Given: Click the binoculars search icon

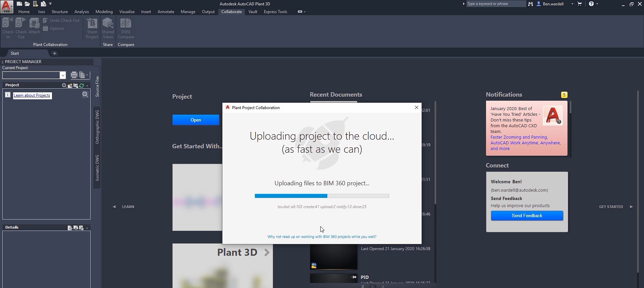Looking at the screenshot, I should [x=531, y=4].
